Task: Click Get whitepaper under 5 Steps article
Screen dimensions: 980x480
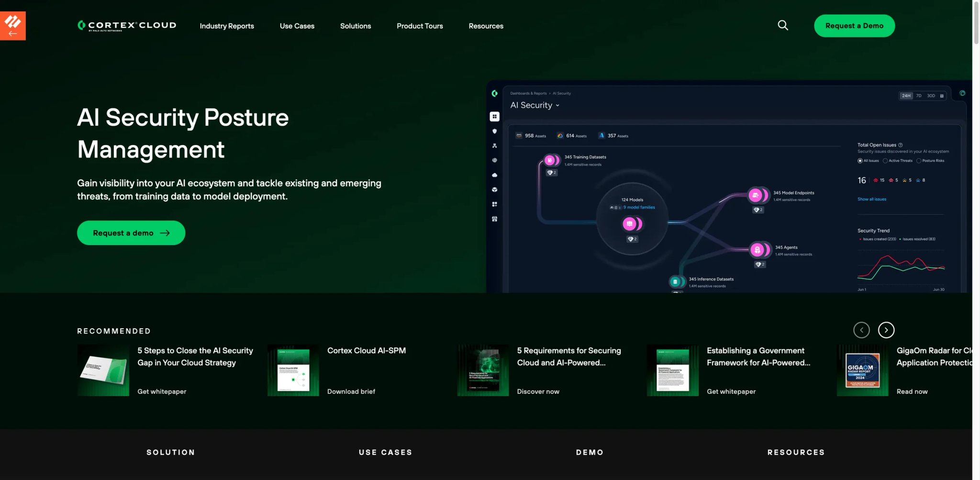Action: tap(162, 391)
